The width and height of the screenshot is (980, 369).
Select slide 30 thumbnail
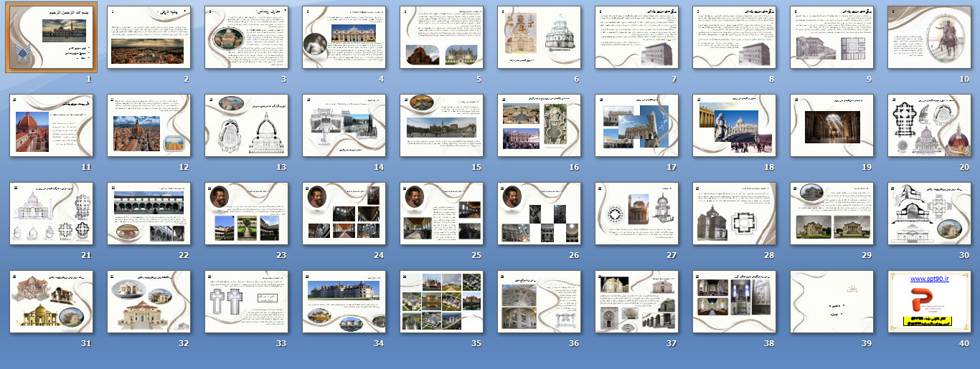(929, 214)
